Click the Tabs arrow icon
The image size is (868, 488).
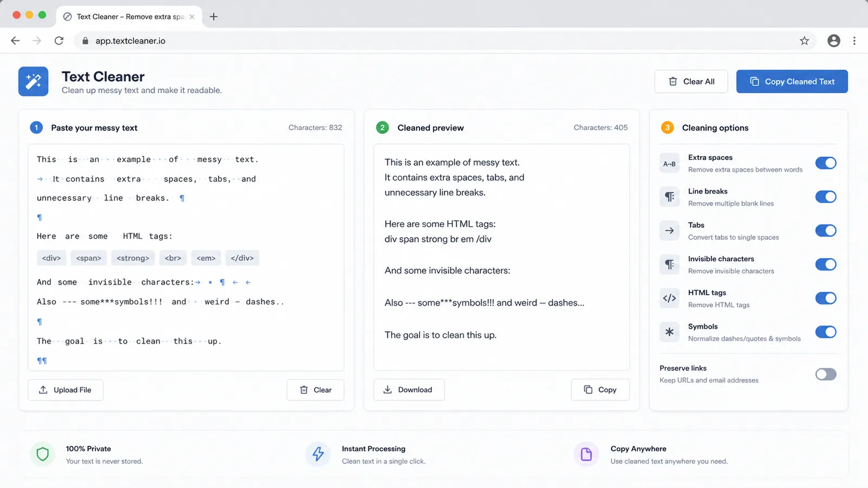coord(669,230)
